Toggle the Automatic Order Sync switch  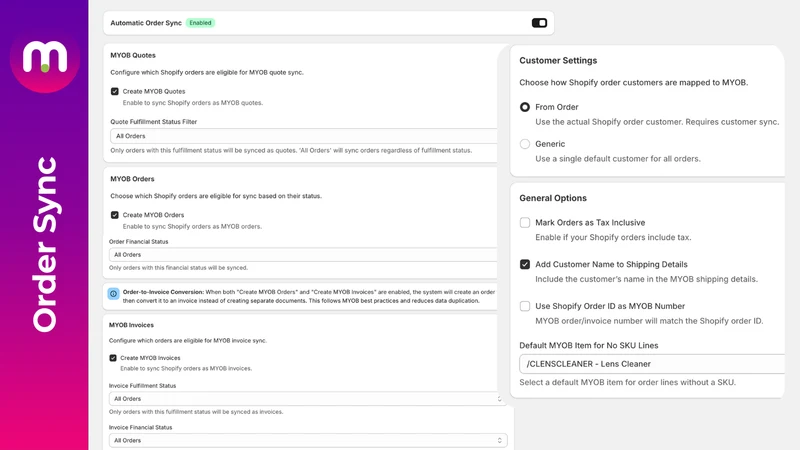(x=539, y=23)
